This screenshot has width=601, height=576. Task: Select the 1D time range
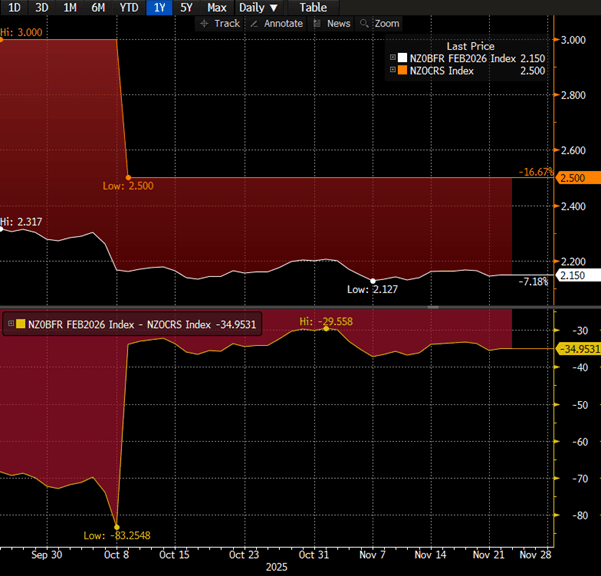click(15, 7)
